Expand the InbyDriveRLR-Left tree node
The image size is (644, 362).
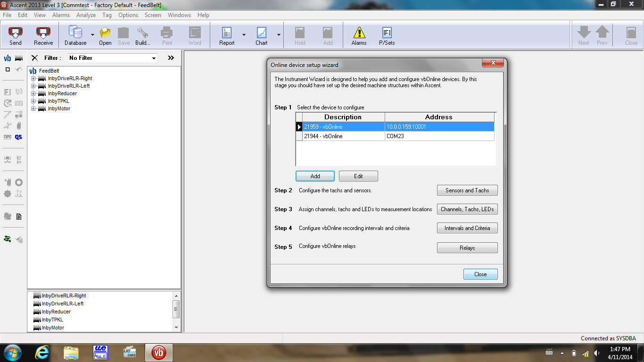[33, 86]
